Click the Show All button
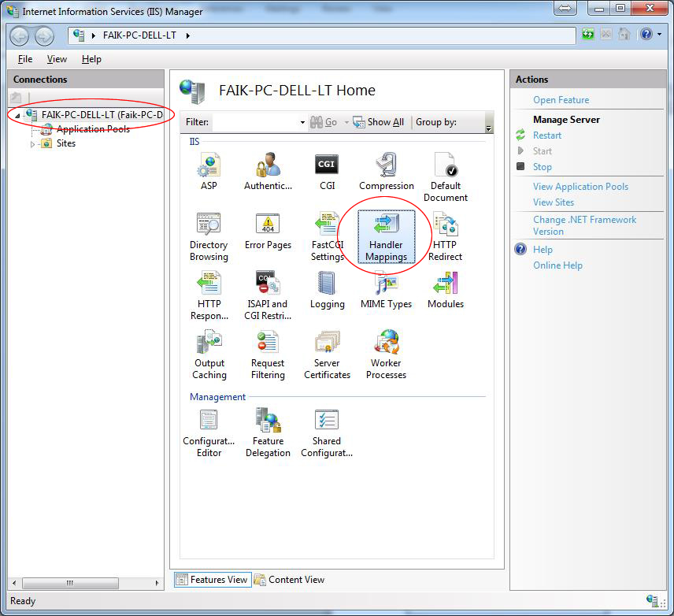 pyautogui.click(x=379, y=123)
